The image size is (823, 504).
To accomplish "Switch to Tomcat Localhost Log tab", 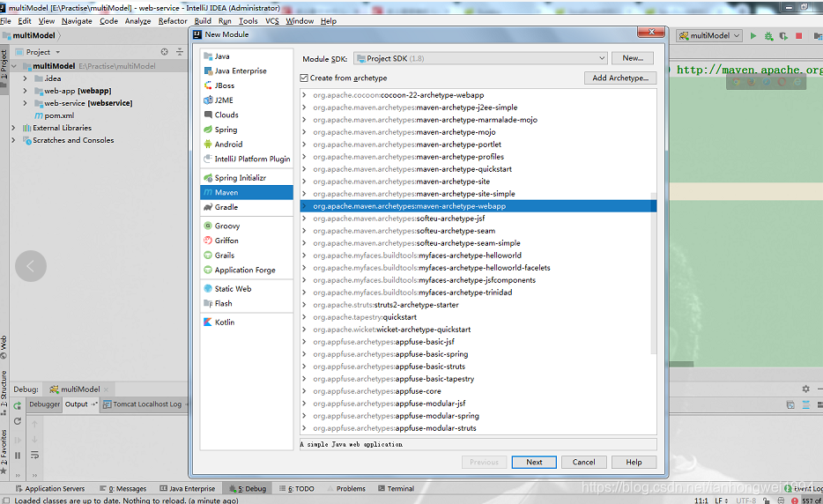I will (x=143, y=404).
